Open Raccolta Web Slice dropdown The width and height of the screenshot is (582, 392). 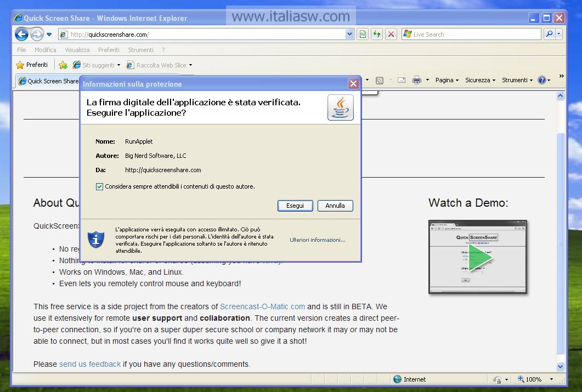point(159,65)
